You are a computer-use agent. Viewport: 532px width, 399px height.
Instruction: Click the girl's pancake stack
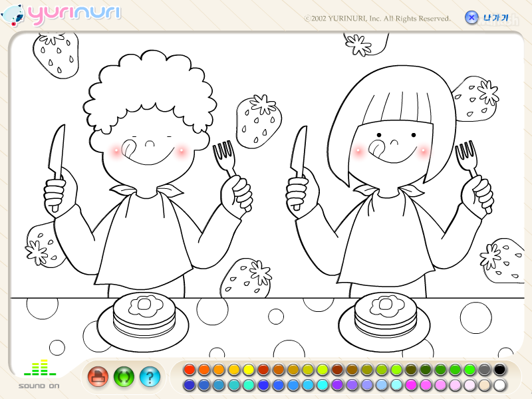pyautogui.click(x=385, y=317)
